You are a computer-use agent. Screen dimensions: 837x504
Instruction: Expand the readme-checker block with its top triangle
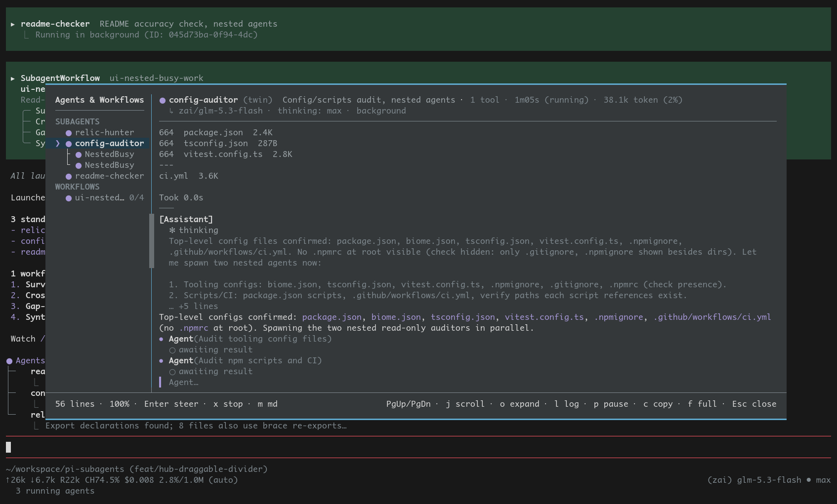coord(13,24)
